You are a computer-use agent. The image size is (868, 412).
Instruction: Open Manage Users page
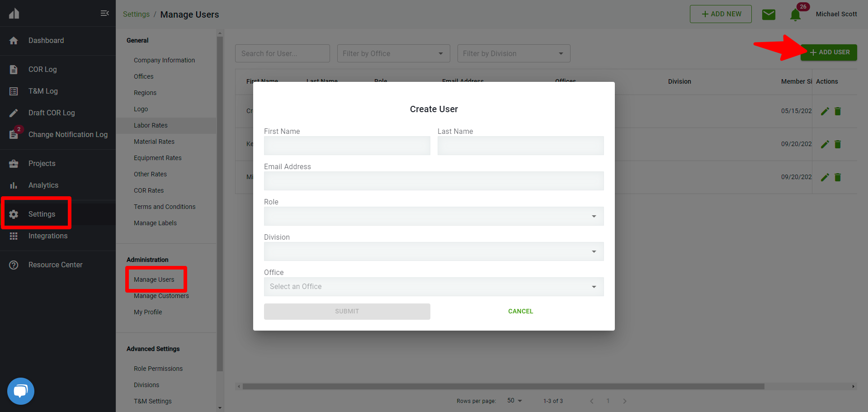pyautogui.click(x=154, y=279)
